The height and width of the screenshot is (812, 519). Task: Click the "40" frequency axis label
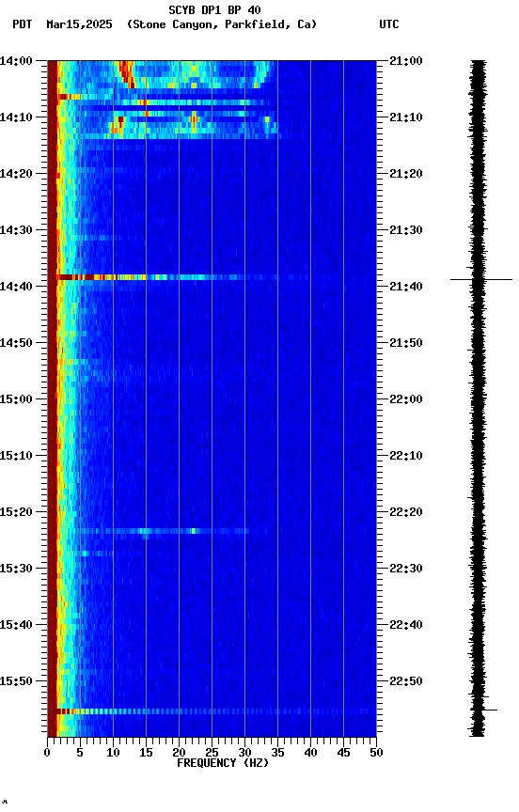tap(310, 753)
